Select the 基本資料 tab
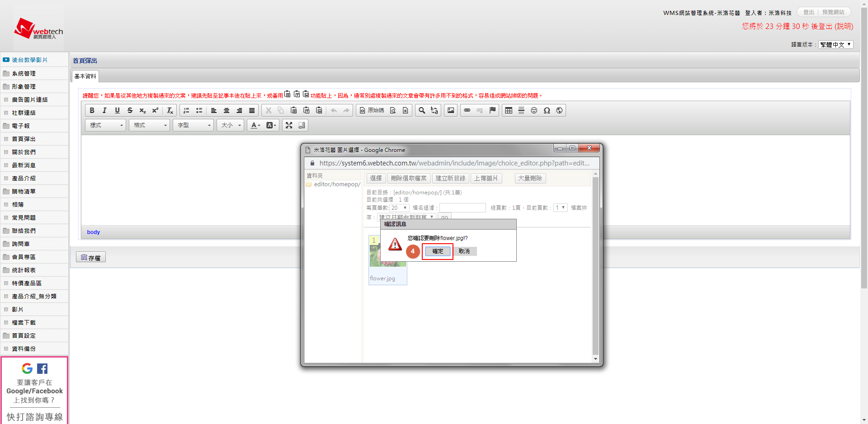Screen dimensions: 868x424 click(85, 76)
